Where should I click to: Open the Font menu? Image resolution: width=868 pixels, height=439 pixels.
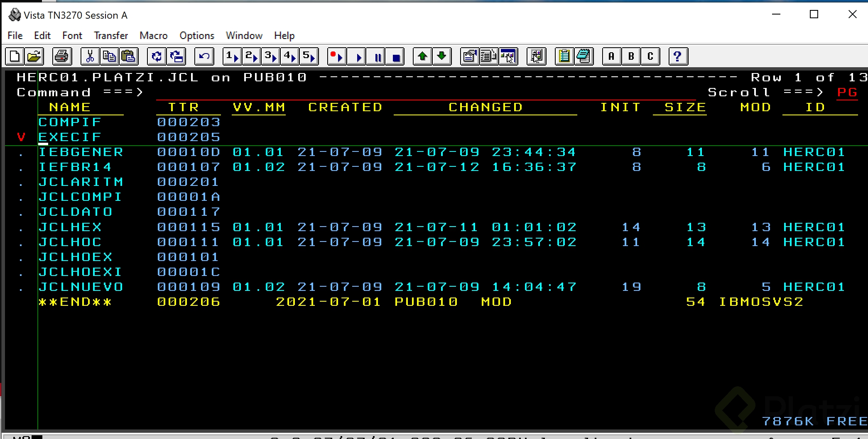(x=72, y=36)
